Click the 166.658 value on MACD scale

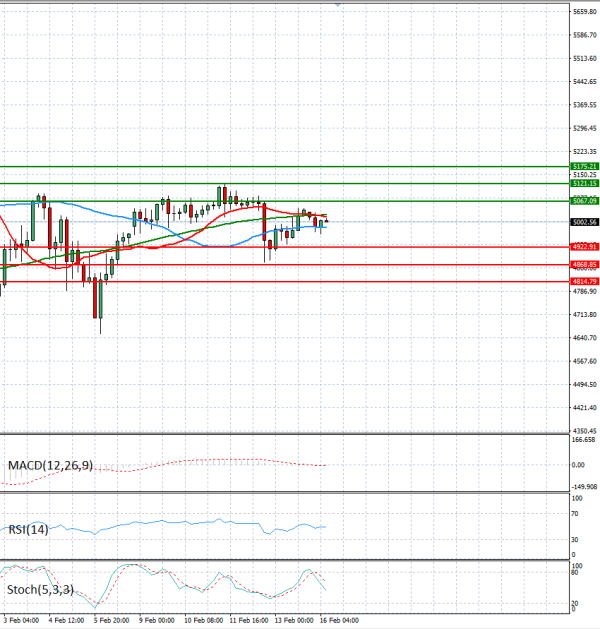tap(584, 440)
